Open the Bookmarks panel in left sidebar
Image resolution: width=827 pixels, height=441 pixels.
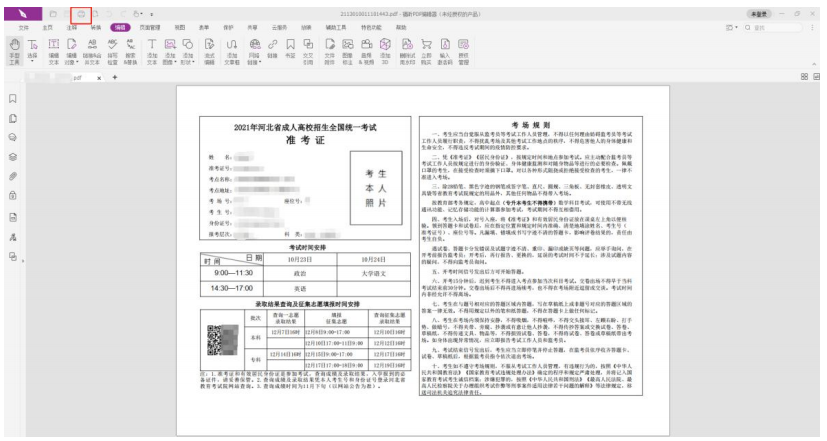click(13, 99)
